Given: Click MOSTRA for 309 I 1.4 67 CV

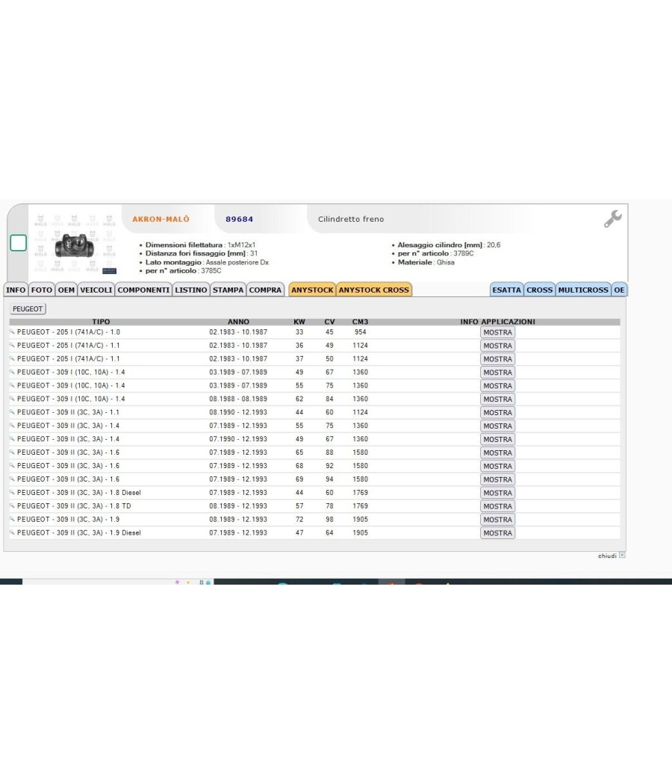Looking at the screenshot, I should tap(497, 373).
